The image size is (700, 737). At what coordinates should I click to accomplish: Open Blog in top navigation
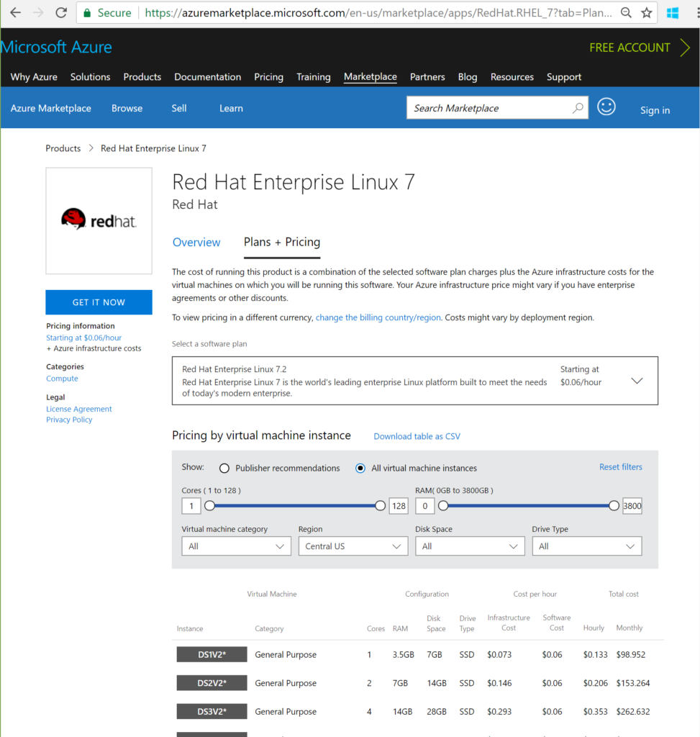click(468, 77)
